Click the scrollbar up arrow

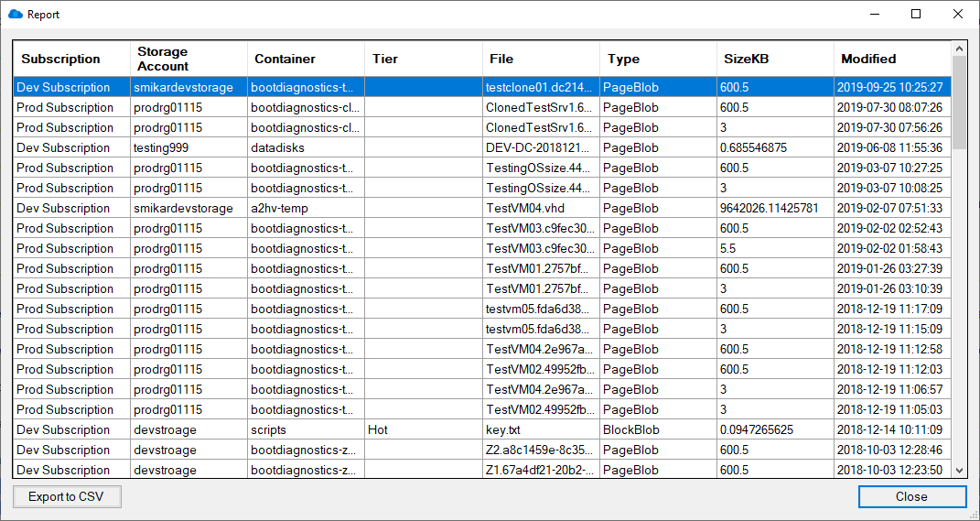[x=959, y=49]
